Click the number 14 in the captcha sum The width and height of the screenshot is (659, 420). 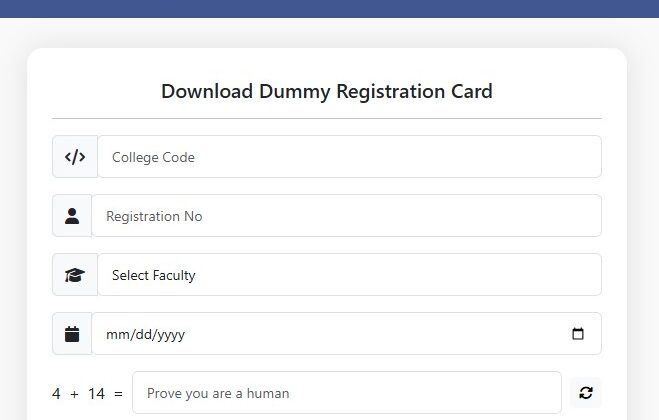pyautogui.click(x=96, y=393)
